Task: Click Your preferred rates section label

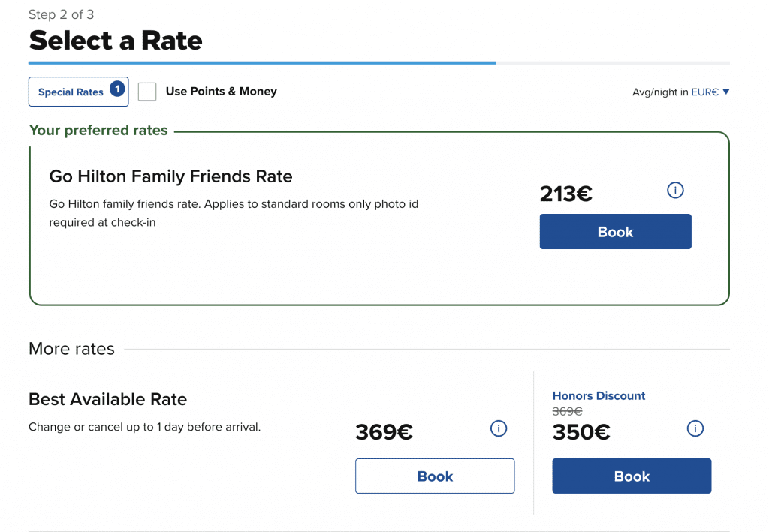Action: coord(98,131)
